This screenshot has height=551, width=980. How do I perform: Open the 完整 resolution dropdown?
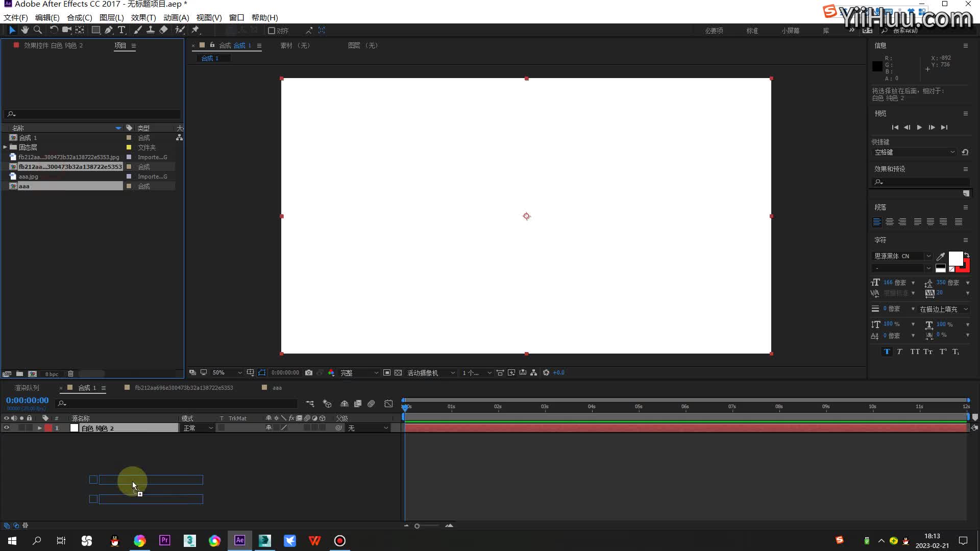click(359, 373)
